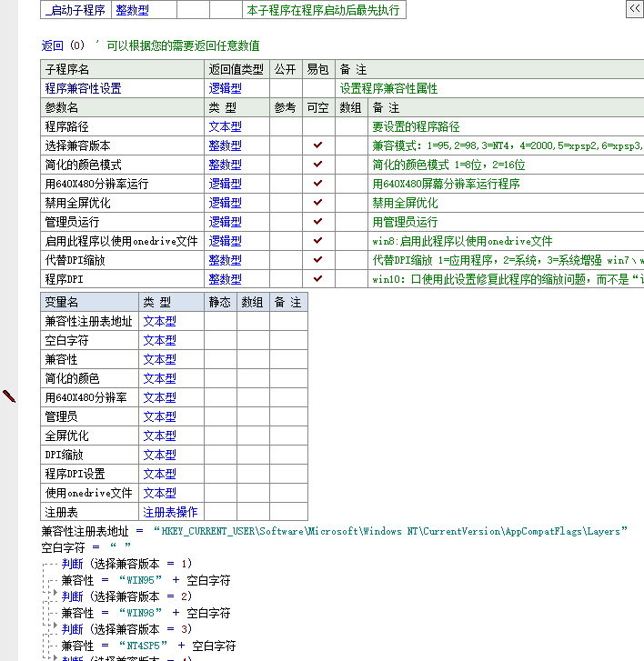Click the 返回值类型 column header
This screenshot has height=661, width=644.
236,69
